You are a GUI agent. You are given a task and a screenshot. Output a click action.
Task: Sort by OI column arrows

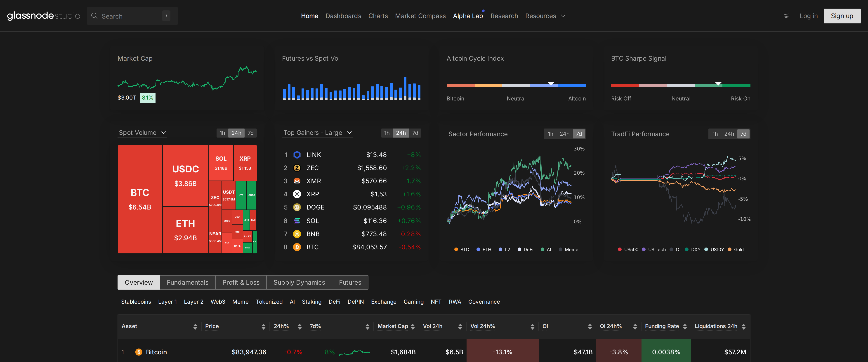pos(590,326)
